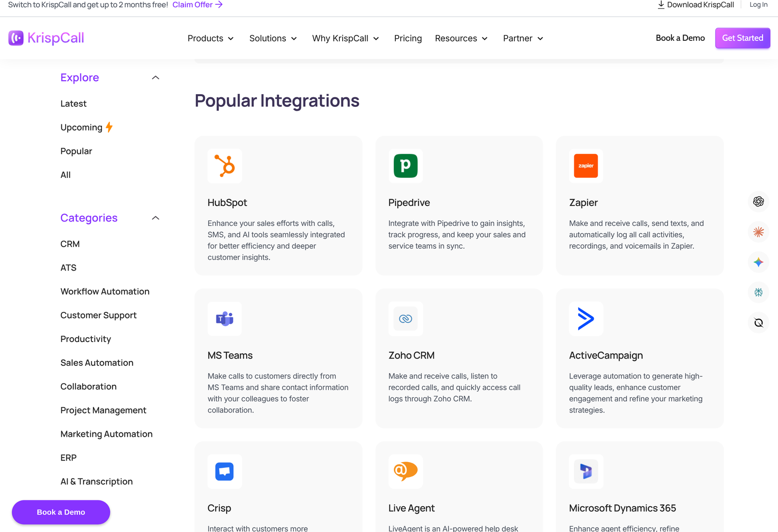
Task: Open the Live Agent integration icon
Action: 406,471
